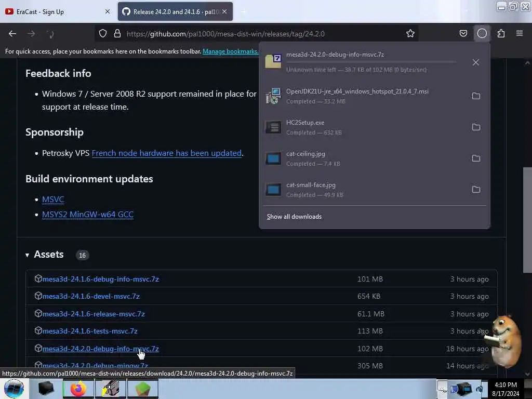The image size is (532, 399).
Task: Show OpenJDK21U msi file in folder
Action: (476, 96)
